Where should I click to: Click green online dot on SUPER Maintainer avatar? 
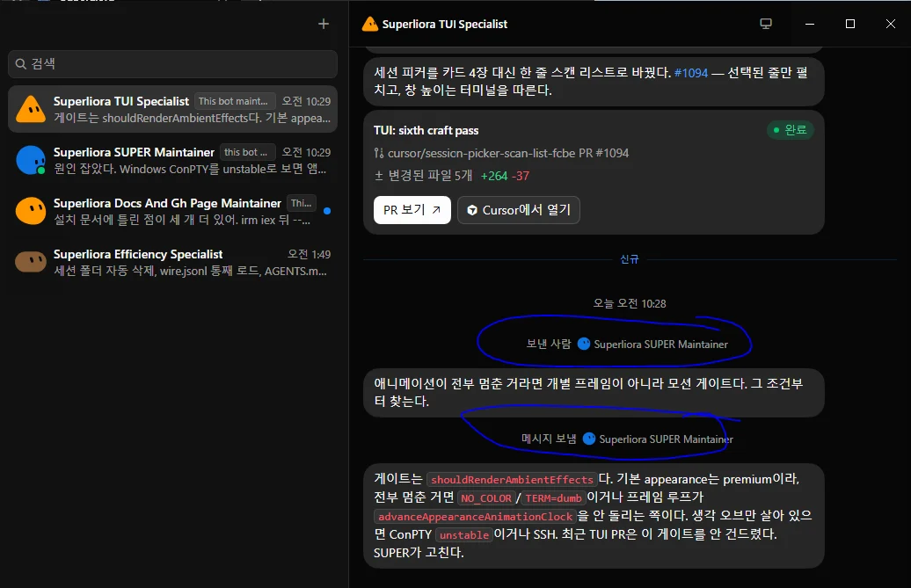(41, 171)
